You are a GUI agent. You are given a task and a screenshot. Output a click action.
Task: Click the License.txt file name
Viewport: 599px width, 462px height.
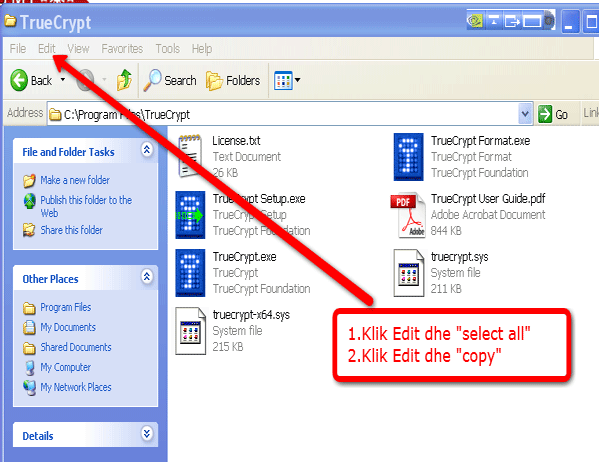pyautogui.click(x=236, y=141)
